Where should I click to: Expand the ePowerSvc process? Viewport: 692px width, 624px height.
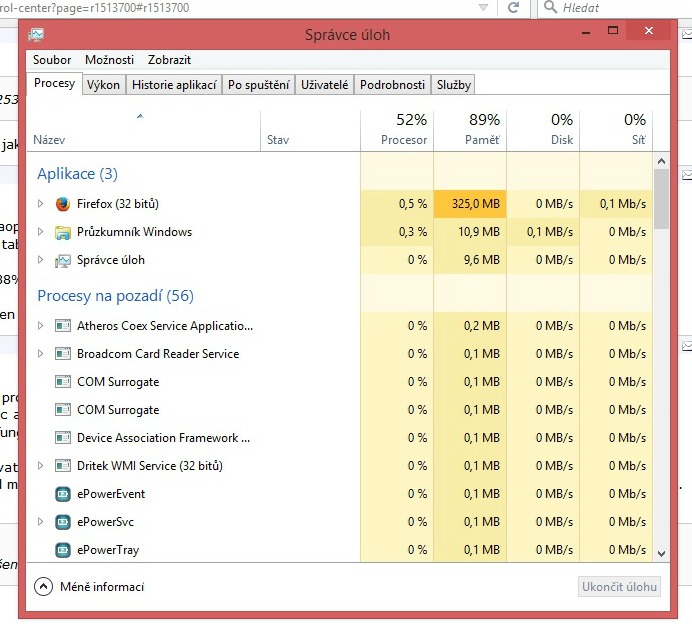40,522
